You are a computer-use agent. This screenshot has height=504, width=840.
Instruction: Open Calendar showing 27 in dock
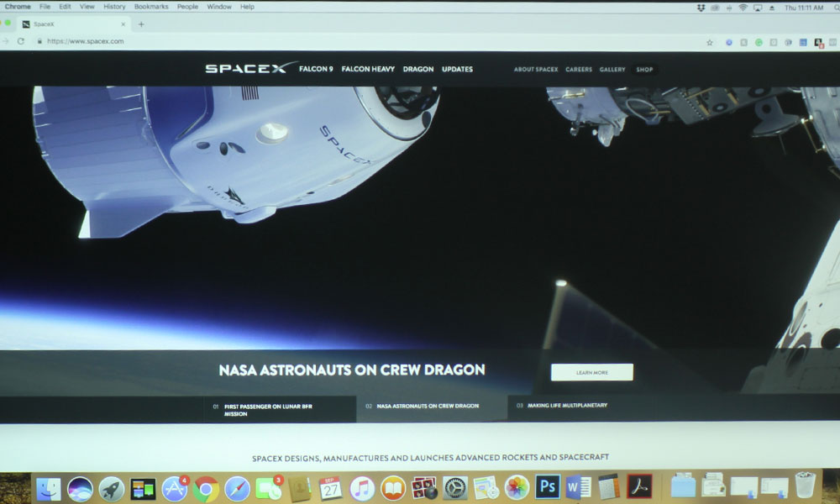pos(330,489)
